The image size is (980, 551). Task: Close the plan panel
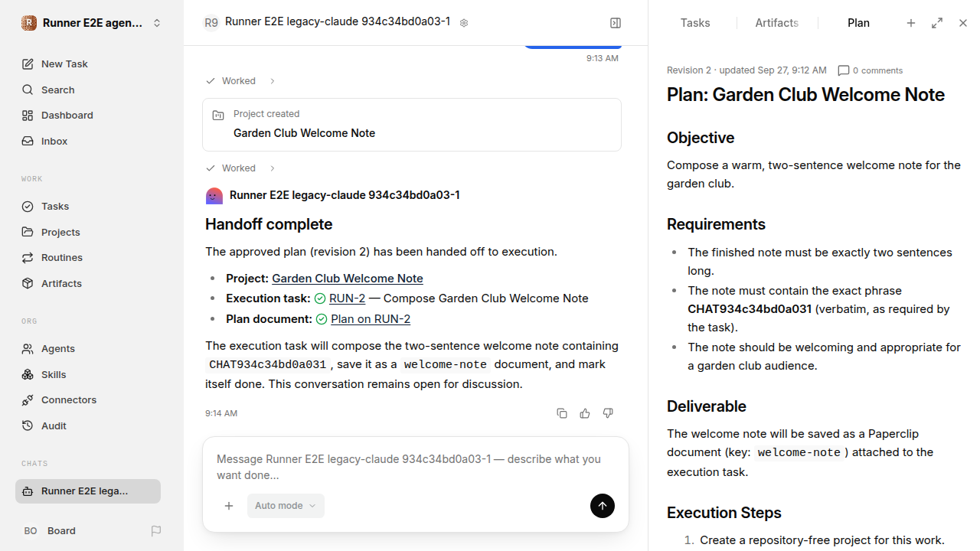(x=963, y=23)
